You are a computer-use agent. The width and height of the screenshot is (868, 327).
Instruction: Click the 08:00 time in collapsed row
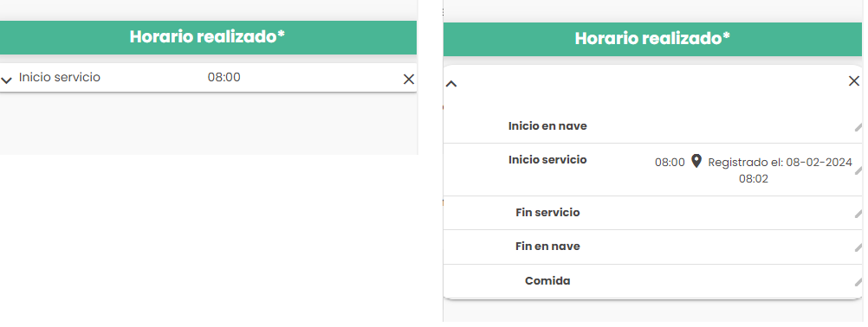tap(224, 77)
